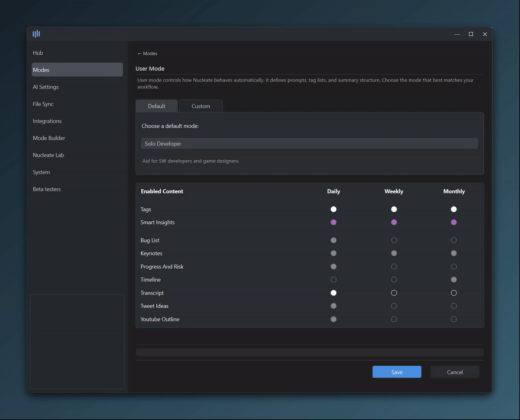Toggle Tags for Monthly
The height and width of the screenshot is (420, 520).
tap(454, 209)
